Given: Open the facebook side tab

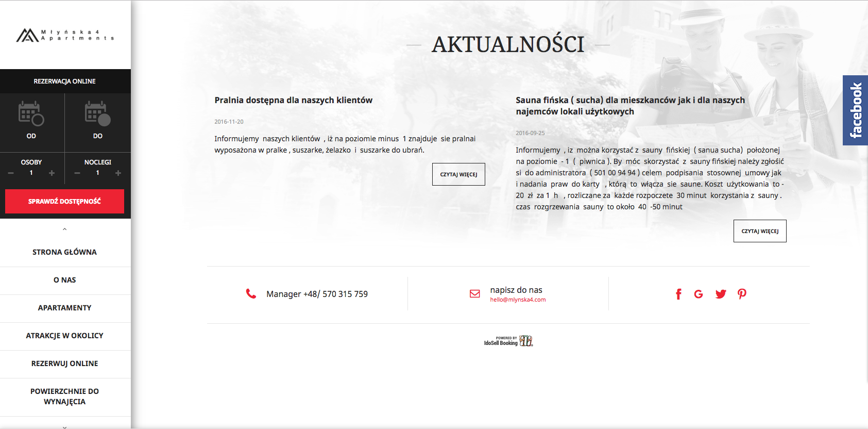Looking at the screenshot, I should coord(855,110).
